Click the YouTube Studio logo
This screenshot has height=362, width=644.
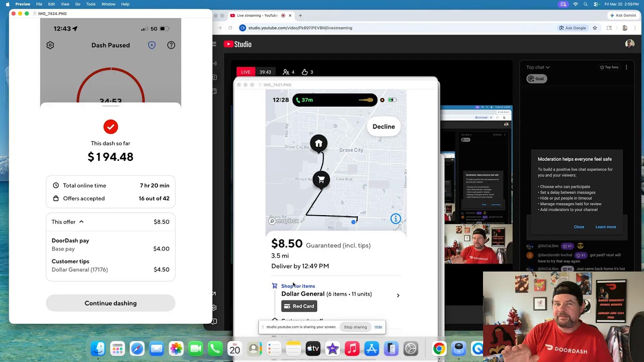point(237,44)
